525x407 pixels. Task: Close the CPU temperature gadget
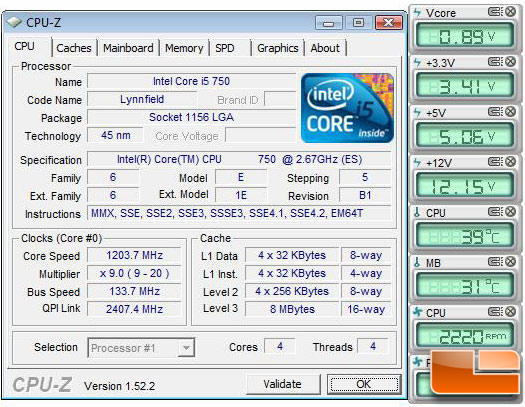510,212
